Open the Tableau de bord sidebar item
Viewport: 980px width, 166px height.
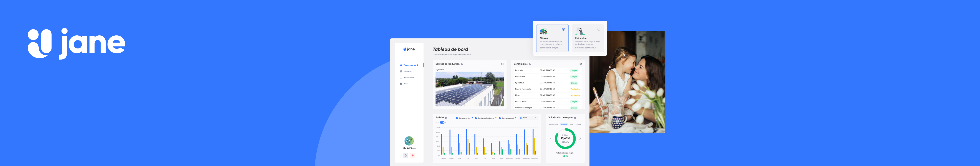tap(409, 65)
